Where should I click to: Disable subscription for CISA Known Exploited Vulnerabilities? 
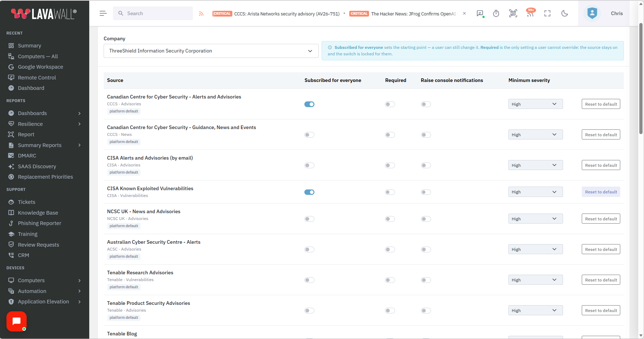309,192
